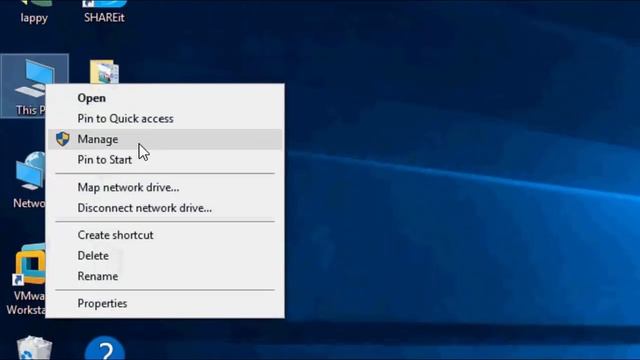Select Map network drive...
Image resolution: width=640 pixels, height=360 pixels.
coord(165,187)
